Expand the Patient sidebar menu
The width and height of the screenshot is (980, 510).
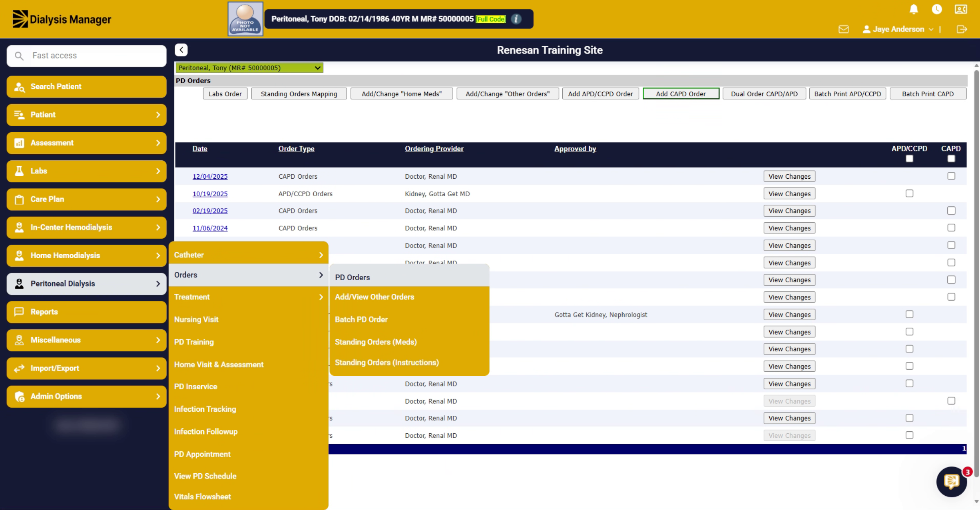coord(87,115)
